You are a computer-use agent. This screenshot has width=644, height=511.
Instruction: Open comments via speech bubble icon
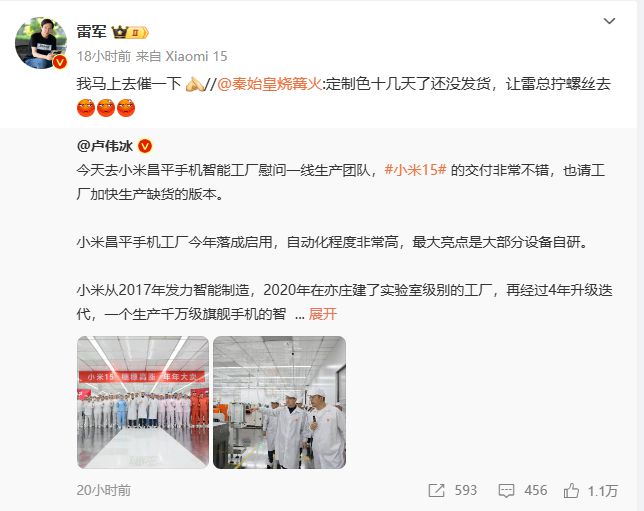(506, 490)
